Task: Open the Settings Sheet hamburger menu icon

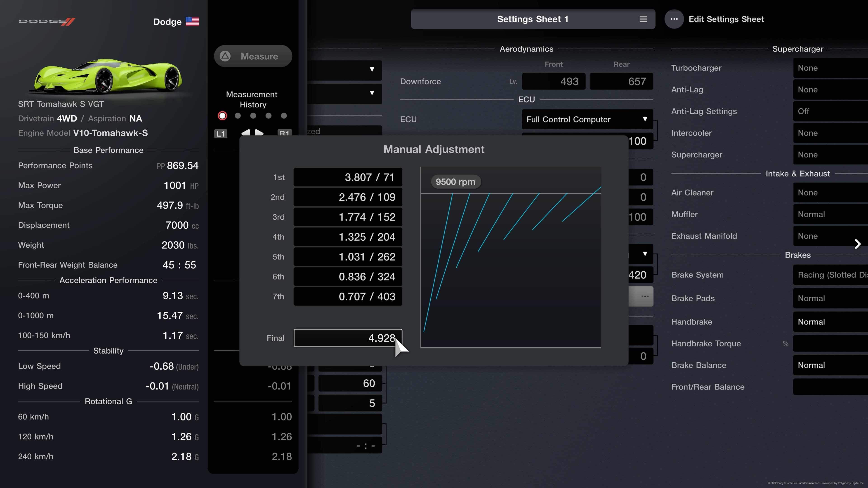Action: [x=643, y=19]
